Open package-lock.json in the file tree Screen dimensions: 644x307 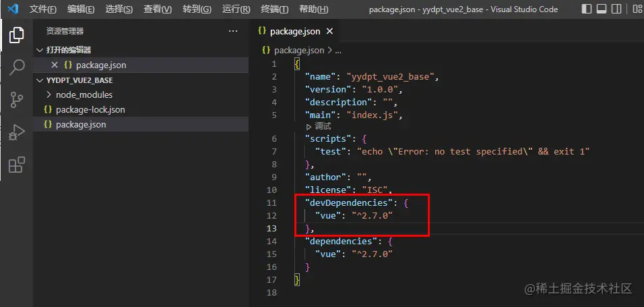coord(90,110)
